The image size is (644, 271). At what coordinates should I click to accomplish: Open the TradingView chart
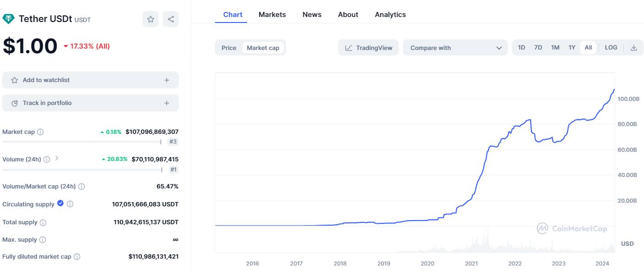[x=369, y=48]
